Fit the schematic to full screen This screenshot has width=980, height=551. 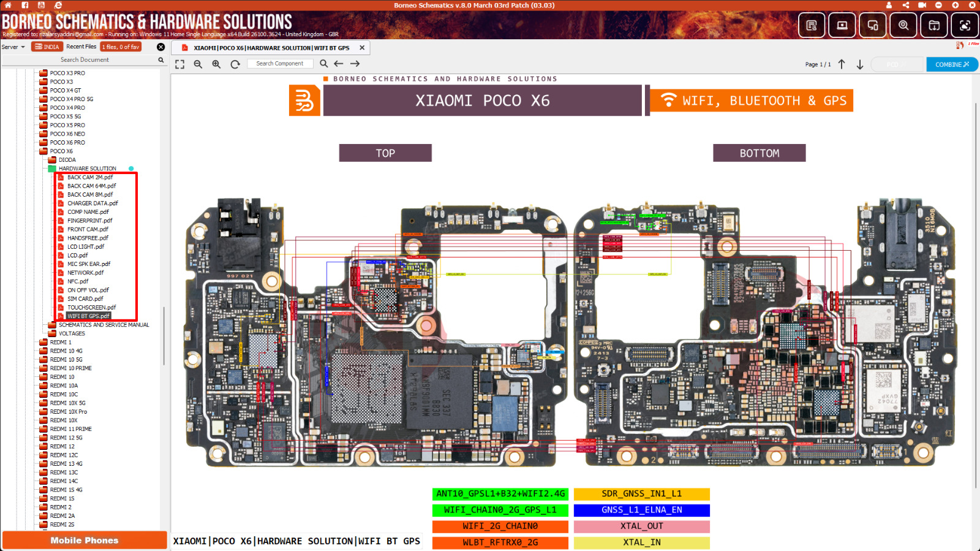[x=179, y=64]
